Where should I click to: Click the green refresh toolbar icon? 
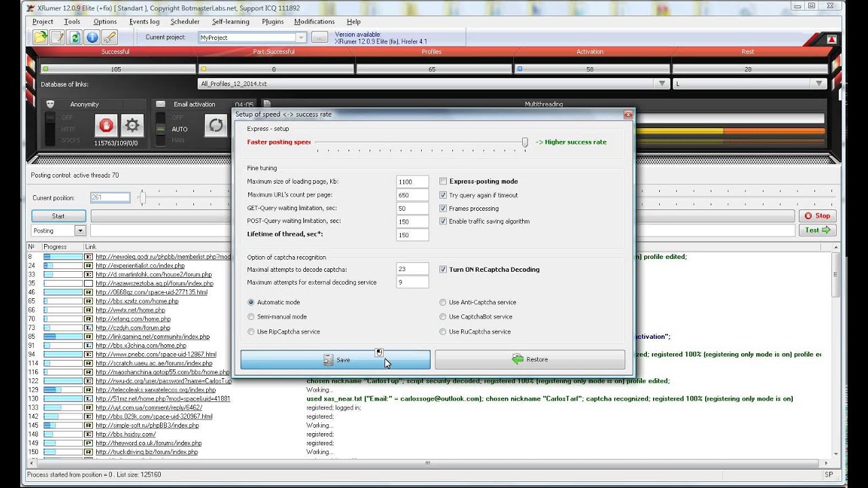point(75,37)
